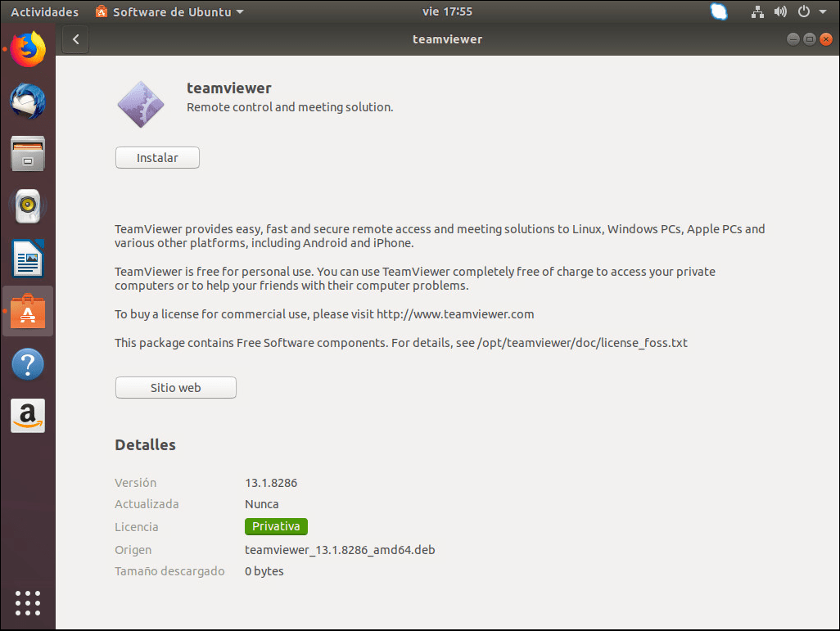Open the Actividades menu
The image size is (840, 631).
[x=44, y=11]
